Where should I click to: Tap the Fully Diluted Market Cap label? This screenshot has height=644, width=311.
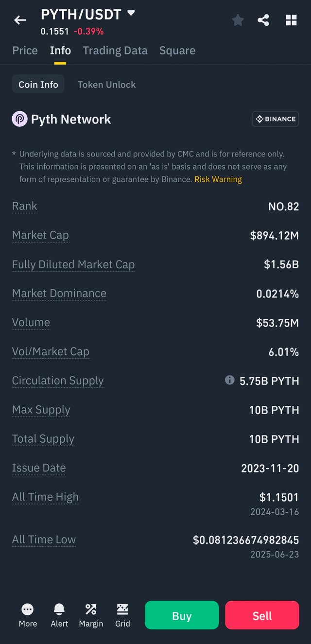coord(73,264)
